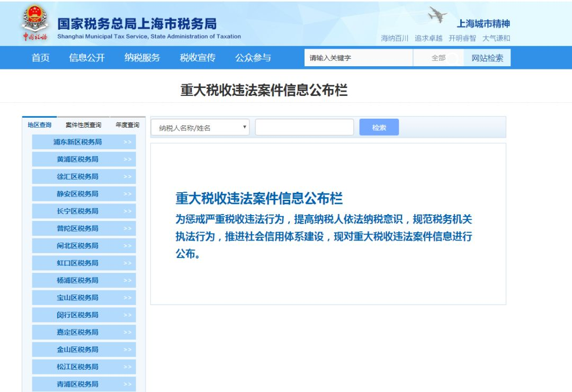572x392 pixels.
Task: Click arrows icon beside 虹口区税务局
Action: pyautogui.click(x=127, y=263)
